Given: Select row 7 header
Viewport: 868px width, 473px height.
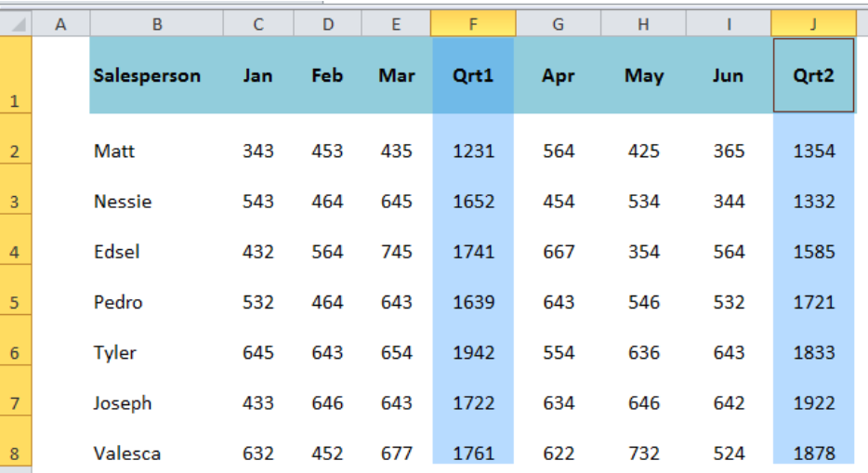Looking at the screenshot, I should 16,390.
